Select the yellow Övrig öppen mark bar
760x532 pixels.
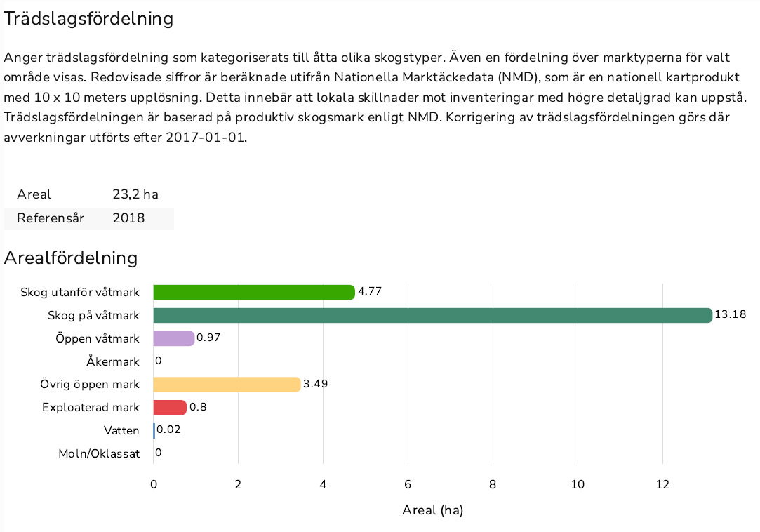[227, 385]
